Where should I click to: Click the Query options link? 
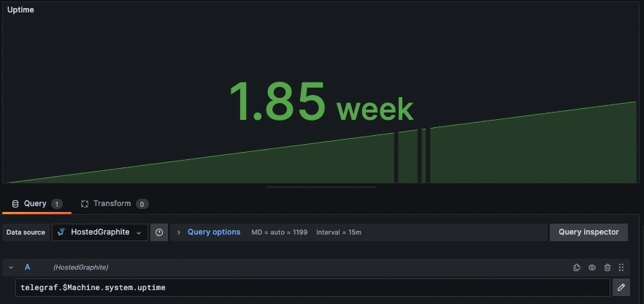(214, 232)
